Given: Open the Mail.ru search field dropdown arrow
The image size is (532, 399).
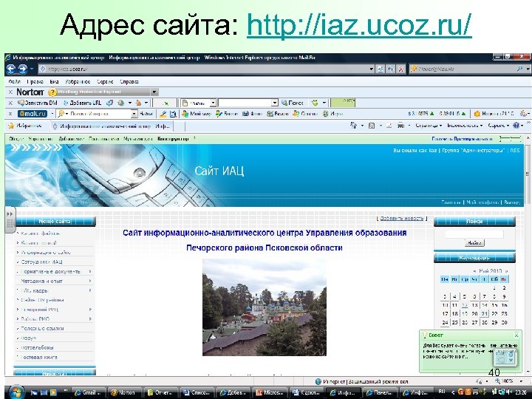Looking at the screenshot, I should pyautogui.click(x=134, y=114).
